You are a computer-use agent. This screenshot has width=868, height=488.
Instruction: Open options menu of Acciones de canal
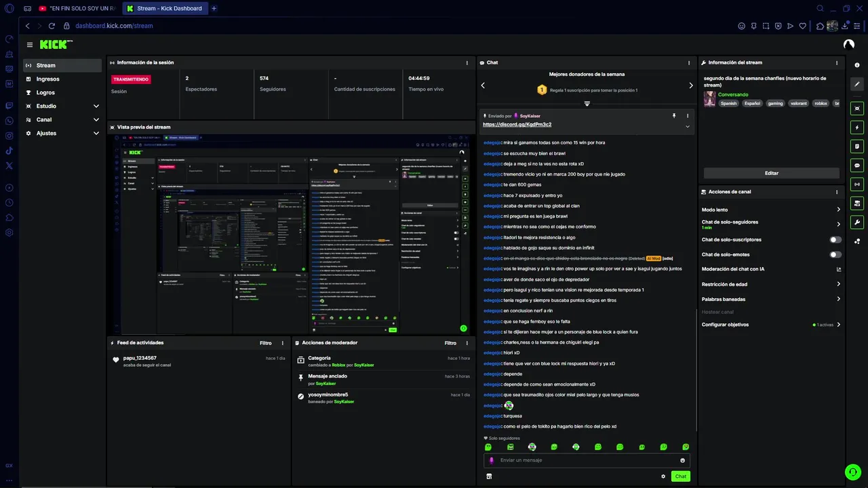[x=837, y=192]
